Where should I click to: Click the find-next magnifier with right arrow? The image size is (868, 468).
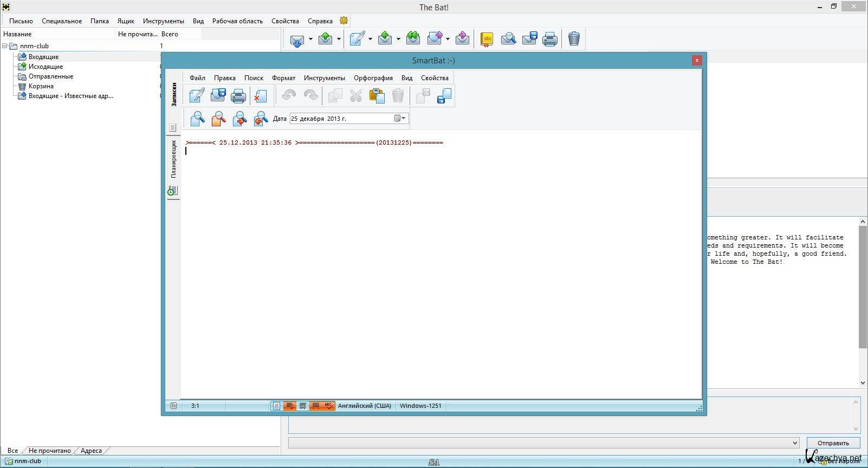239,118
